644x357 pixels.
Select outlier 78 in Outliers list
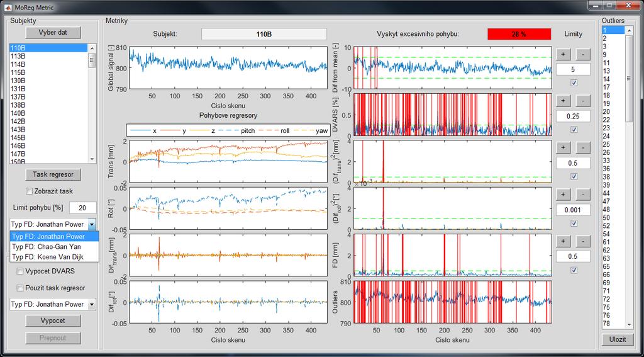point(614,324)
